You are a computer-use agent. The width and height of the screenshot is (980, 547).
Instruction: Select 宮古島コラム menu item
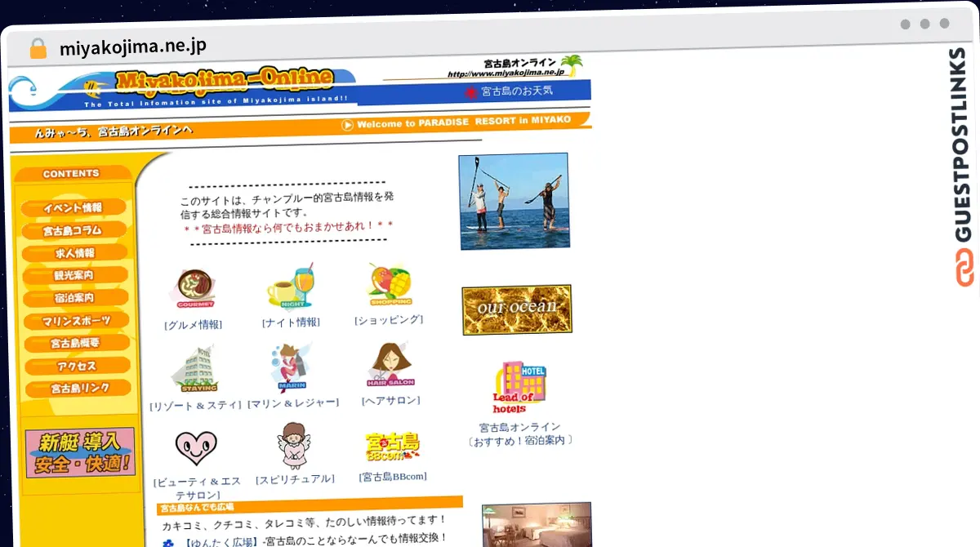click(x=73, y=231)
